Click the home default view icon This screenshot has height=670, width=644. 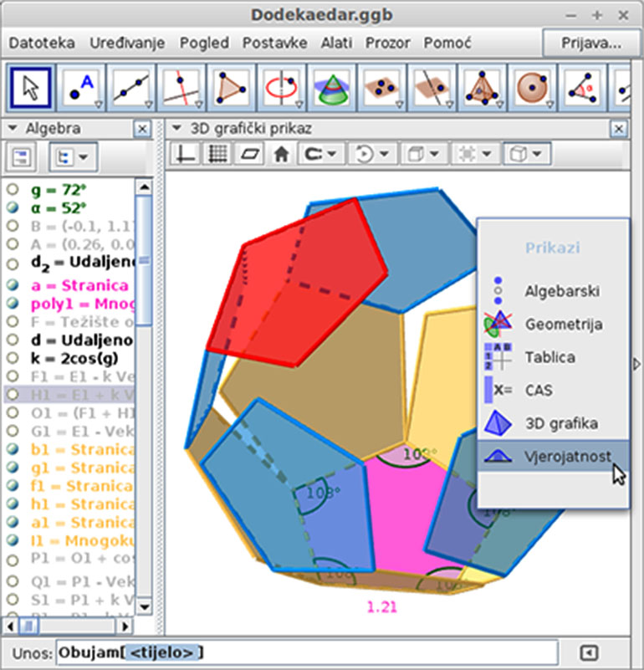pos(282,154)
